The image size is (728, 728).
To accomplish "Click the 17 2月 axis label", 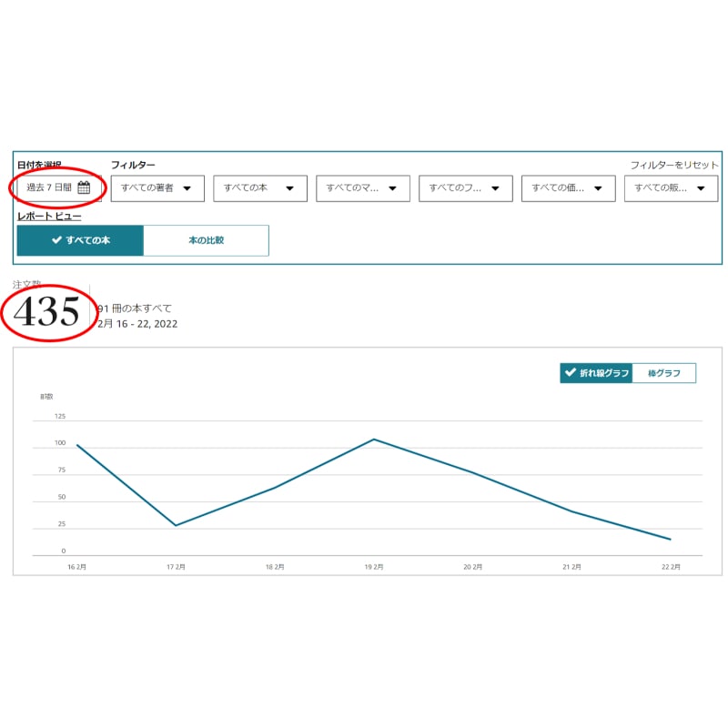I will point(176,567).
